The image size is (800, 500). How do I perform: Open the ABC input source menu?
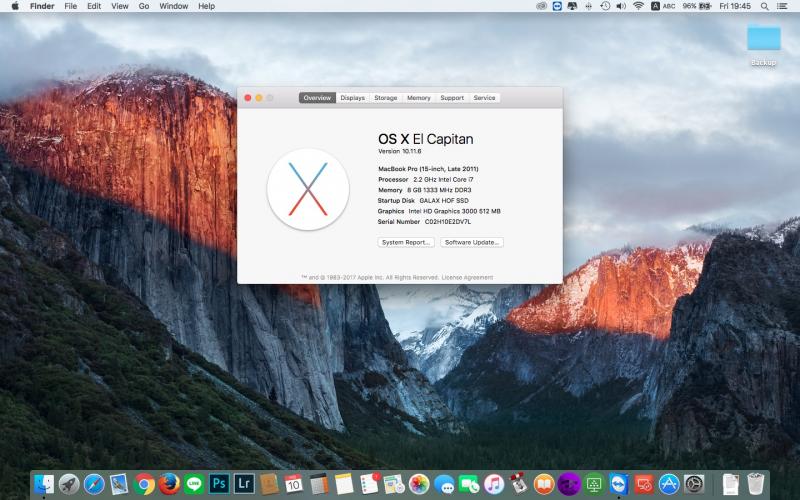pyautogui.click(x=663, y=6)
